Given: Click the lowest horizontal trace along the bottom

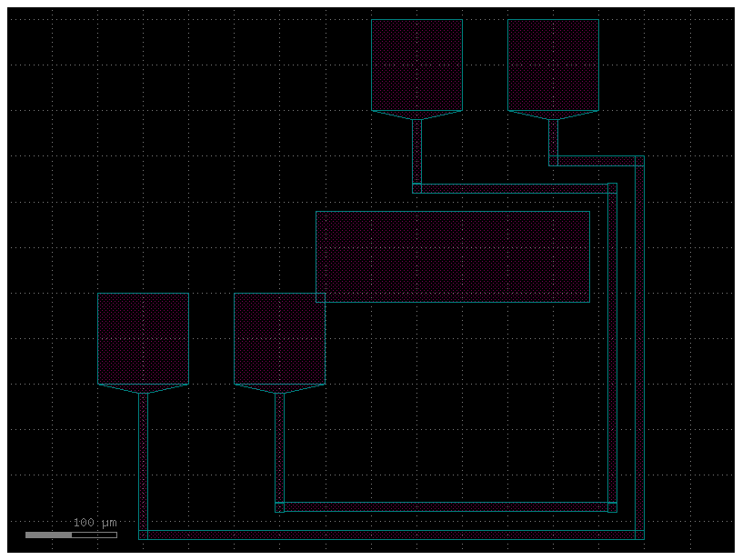Looking at the screenshot, I should tap(391, 535).
